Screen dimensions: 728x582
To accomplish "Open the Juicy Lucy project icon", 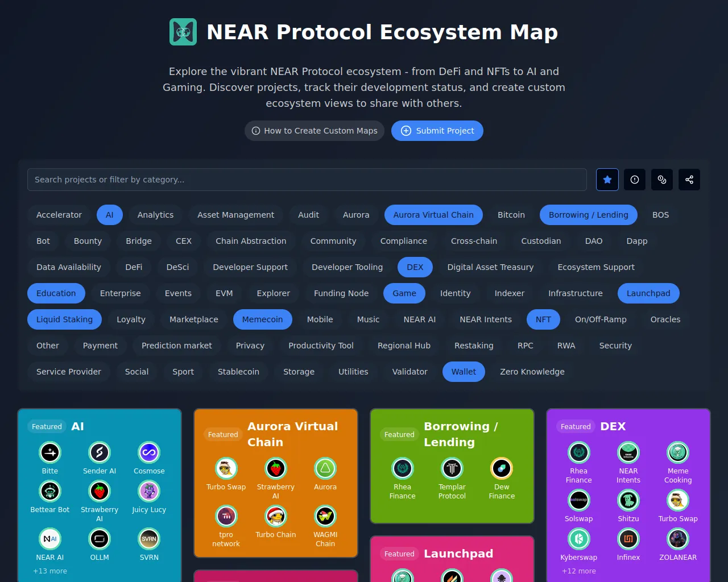I will (x=149, y=491).
